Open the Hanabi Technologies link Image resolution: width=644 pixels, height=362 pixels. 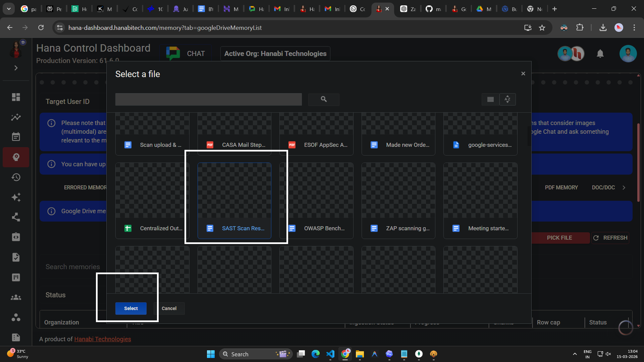(102, 339)
